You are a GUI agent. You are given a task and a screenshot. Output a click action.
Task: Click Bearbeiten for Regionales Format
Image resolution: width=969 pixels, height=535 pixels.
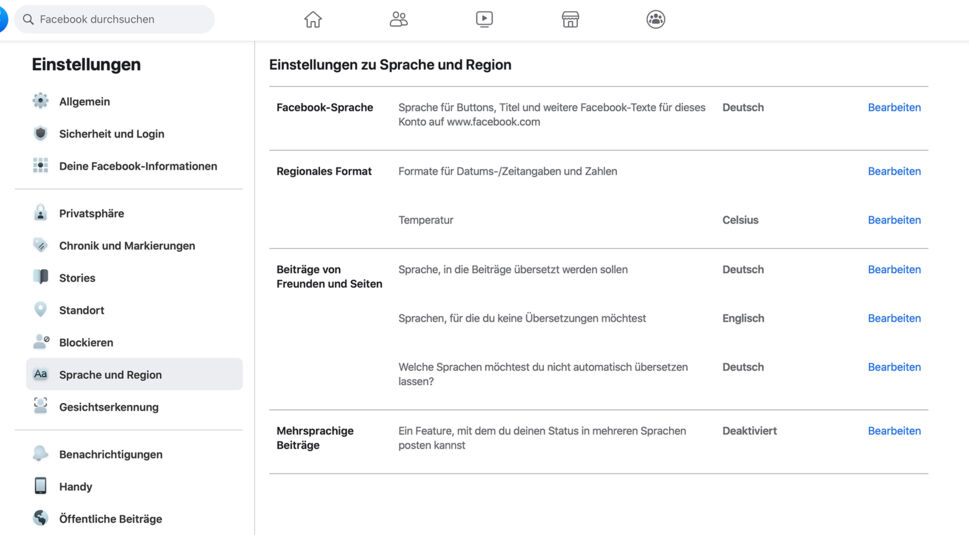(x=894, y=171)
